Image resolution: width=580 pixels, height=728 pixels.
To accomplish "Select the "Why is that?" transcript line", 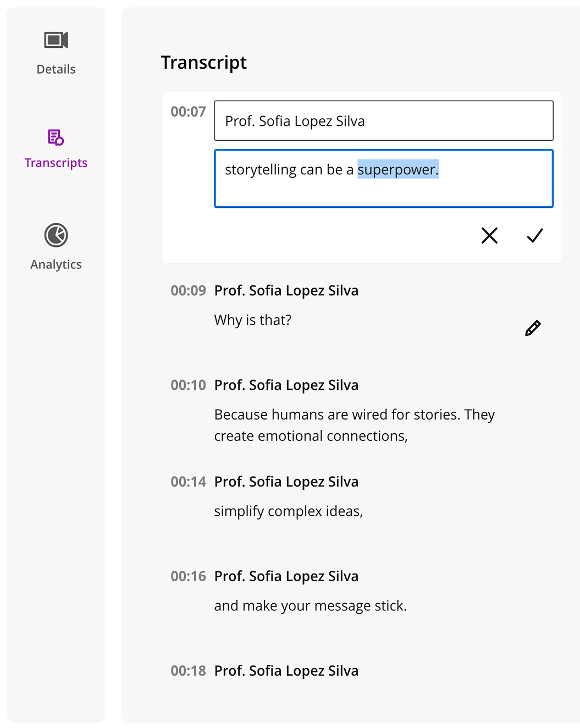I will (x=253, y=320).
